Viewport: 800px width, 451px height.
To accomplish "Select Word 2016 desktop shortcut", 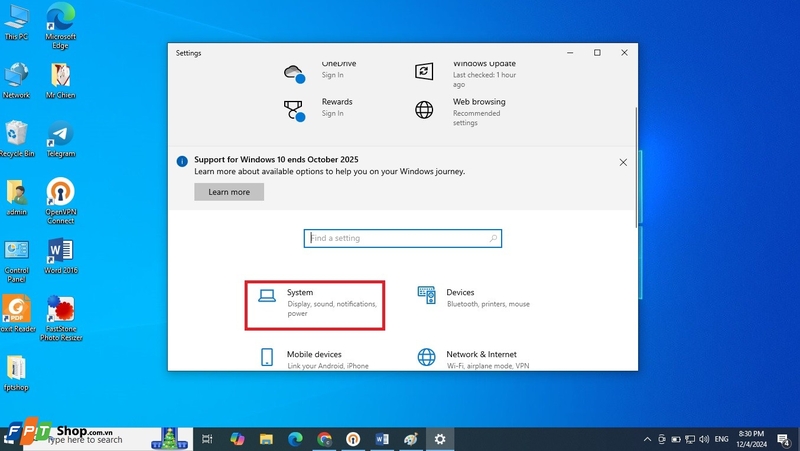I will [x=61, y=256].
